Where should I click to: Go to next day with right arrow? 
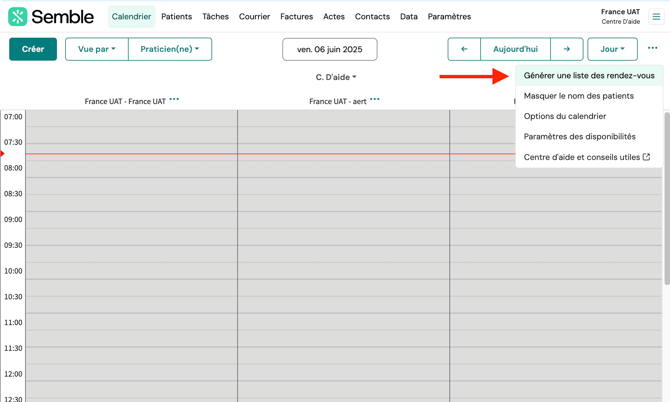[566, 49]
